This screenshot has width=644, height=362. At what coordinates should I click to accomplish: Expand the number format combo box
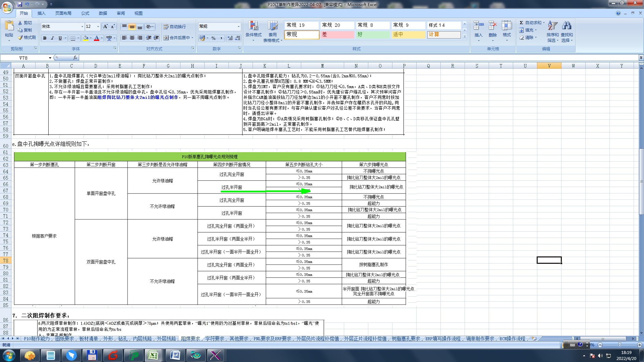[x=238, y=26]
